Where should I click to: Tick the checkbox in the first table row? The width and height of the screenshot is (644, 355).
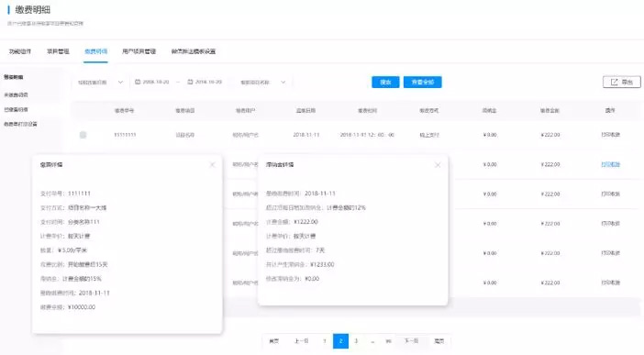click(83, 135)
